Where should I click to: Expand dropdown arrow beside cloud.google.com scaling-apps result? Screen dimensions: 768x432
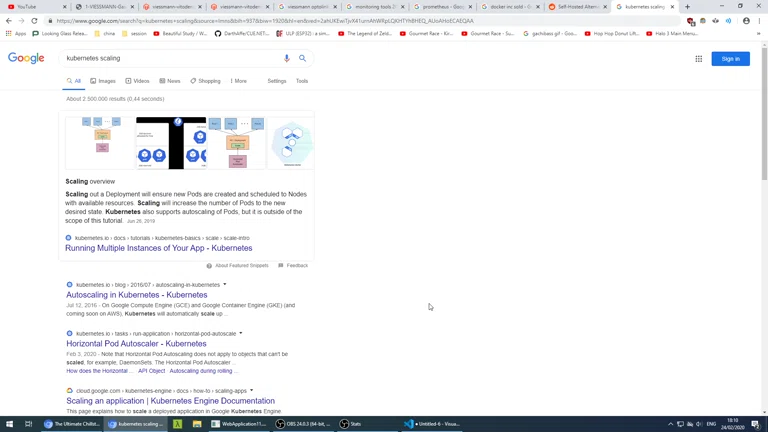click(251, 391)
